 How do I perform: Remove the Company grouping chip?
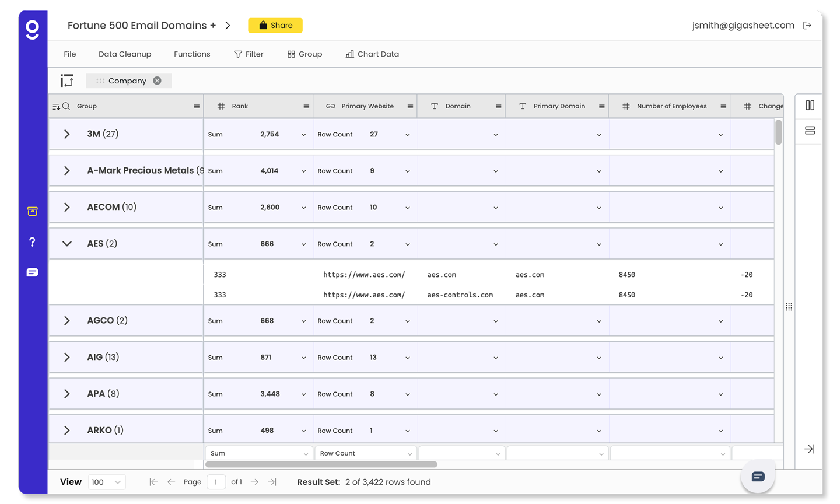(x=155, y=80)
